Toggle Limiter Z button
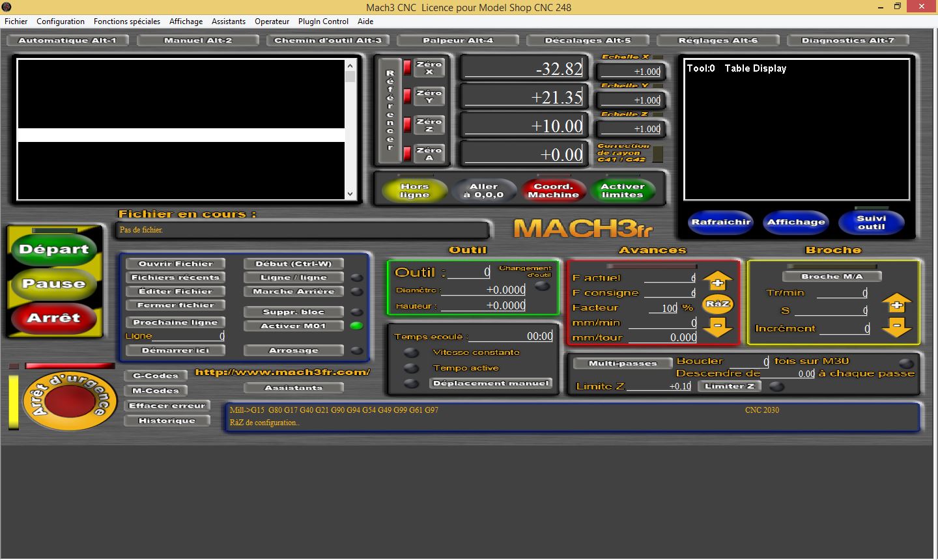 (730, 386)
